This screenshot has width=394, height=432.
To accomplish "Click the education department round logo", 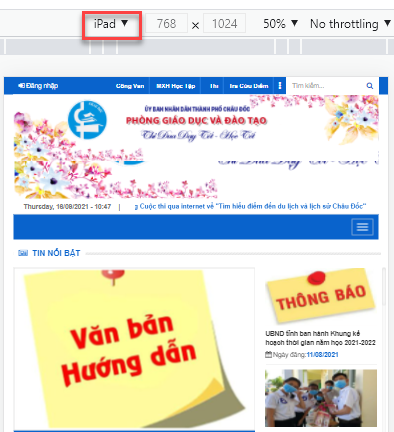I will [87, 120].
